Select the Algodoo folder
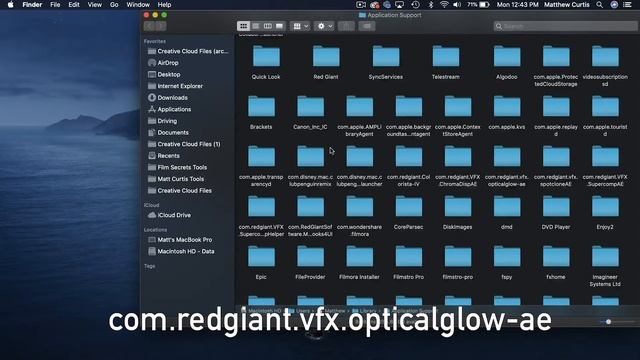Screen dimensions: 640x360 pos(507,57)
